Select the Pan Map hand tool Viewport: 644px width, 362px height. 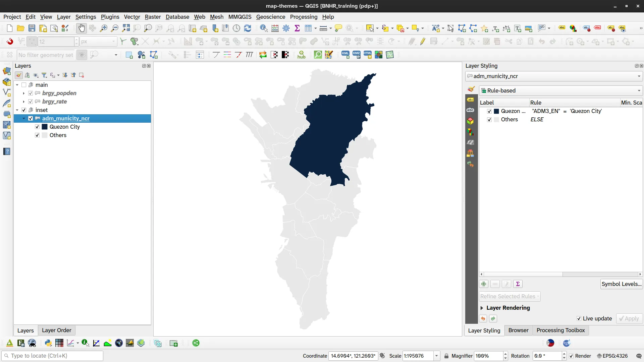point(82,28)
